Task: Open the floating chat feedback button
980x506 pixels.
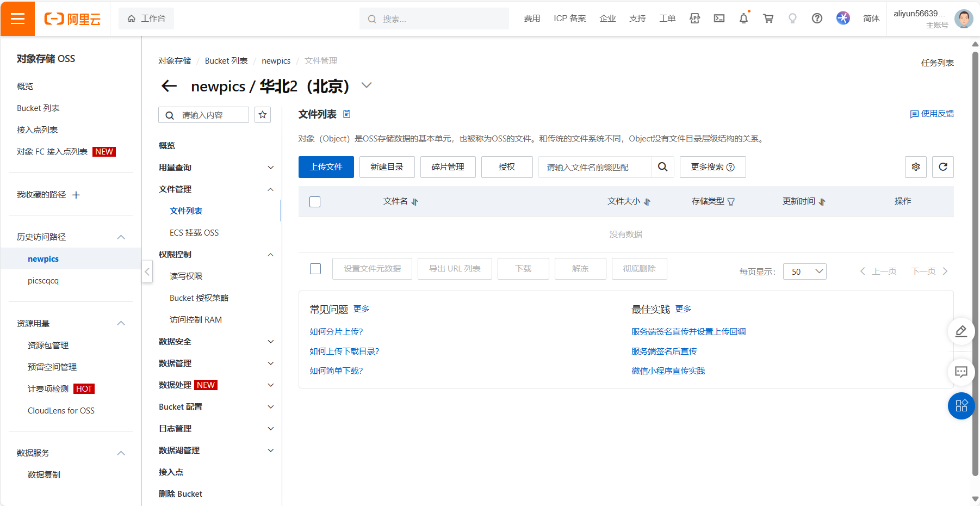Action: point(961,372)
